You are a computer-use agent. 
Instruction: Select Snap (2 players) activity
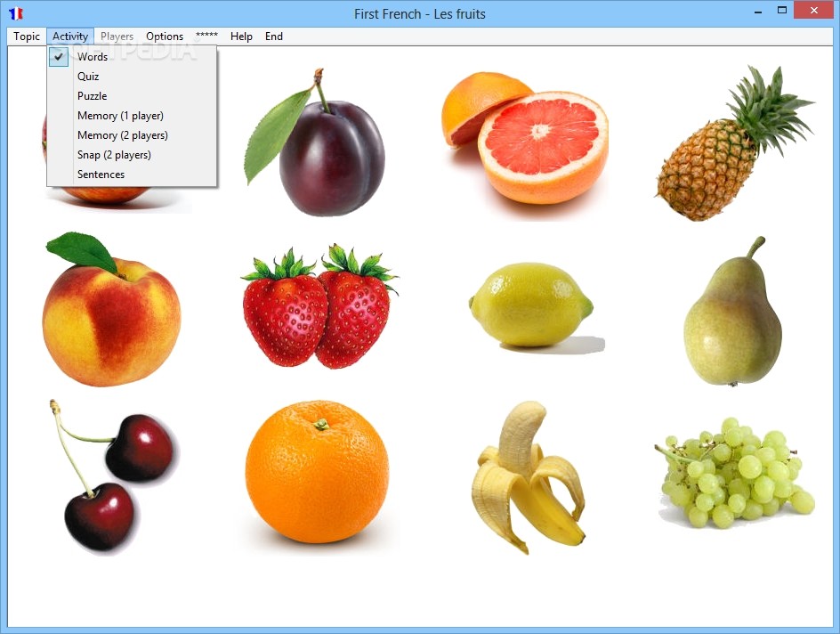(132, 155)
